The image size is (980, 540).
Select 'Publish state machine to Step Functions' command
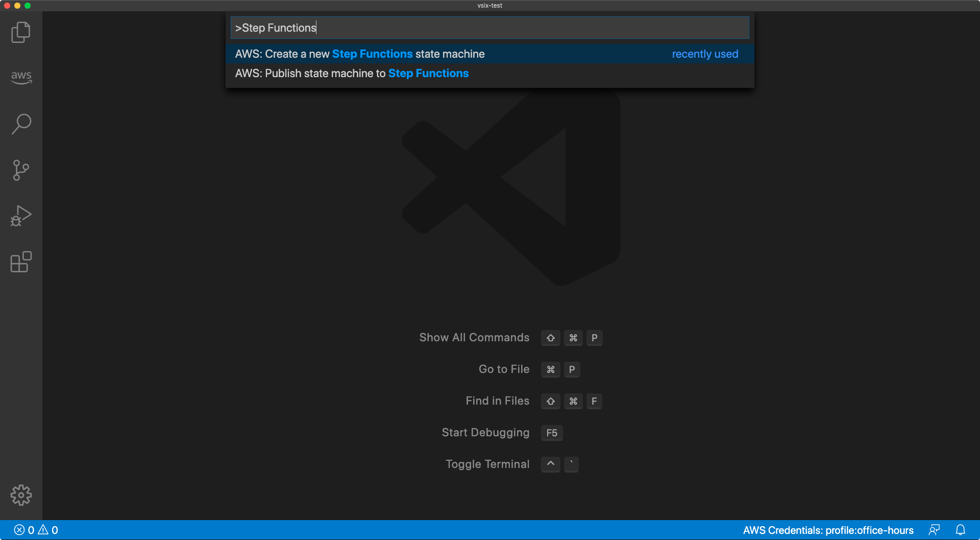[490, 73]
